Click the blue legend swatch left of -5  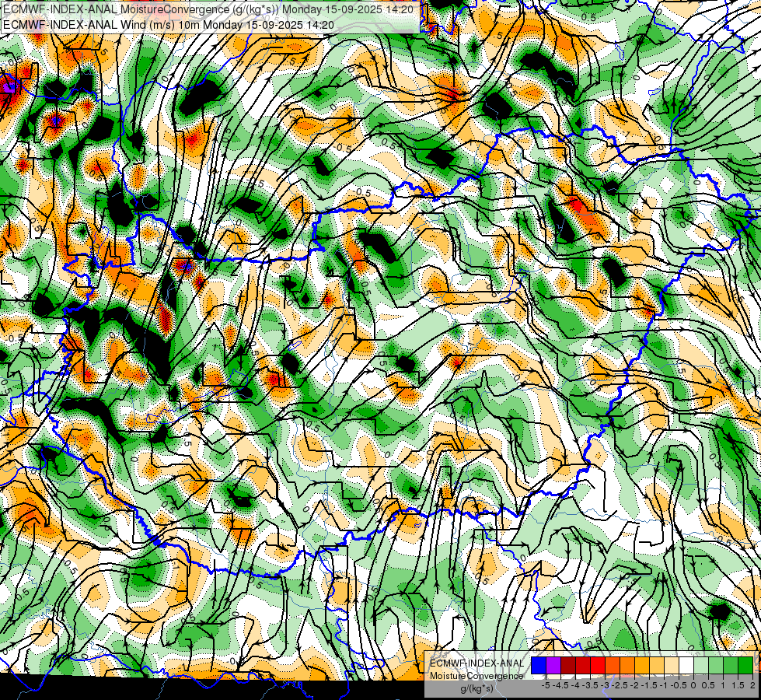539,666
